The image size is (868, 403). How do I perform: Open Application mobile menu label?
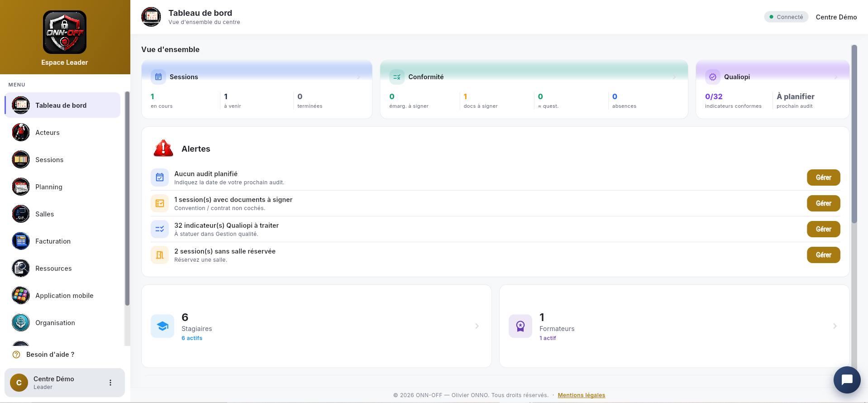(x=64, y=296)
